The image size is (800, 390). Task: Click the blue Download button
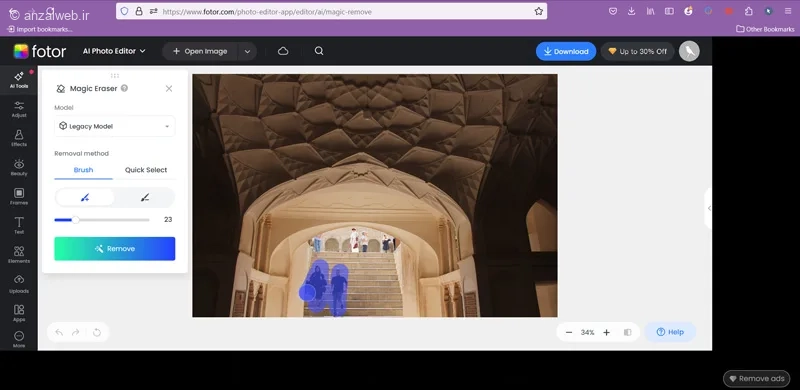[566, 51]
